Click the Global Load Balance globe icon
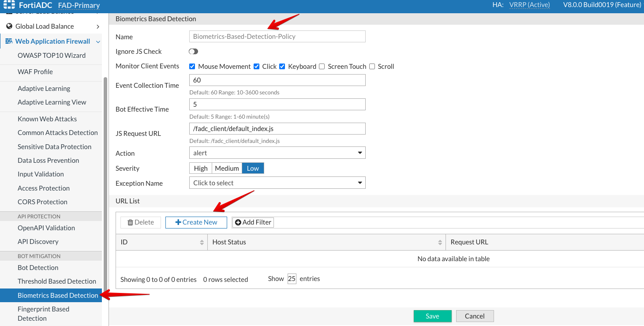 coord(9,26)
